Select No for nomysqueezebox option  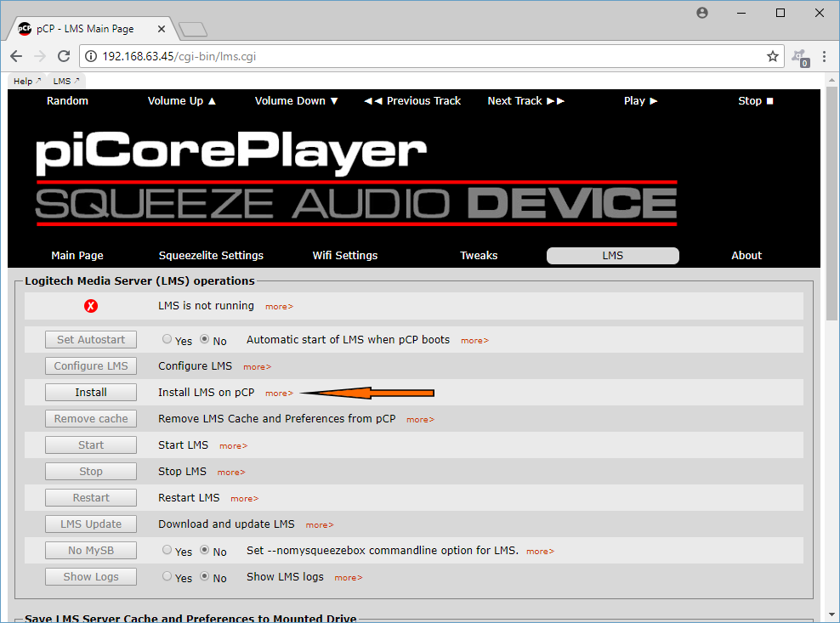205,550
